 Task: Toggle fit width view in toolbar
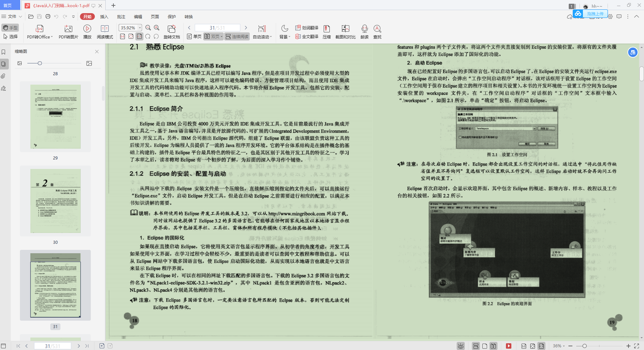click(139, 36)
